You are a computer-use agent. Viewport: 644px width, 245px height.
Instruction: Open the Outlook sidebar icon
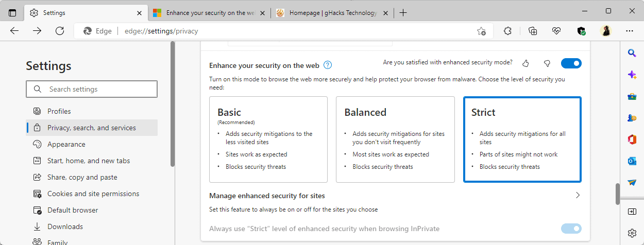pyautogui.click(x=632, y=161)
